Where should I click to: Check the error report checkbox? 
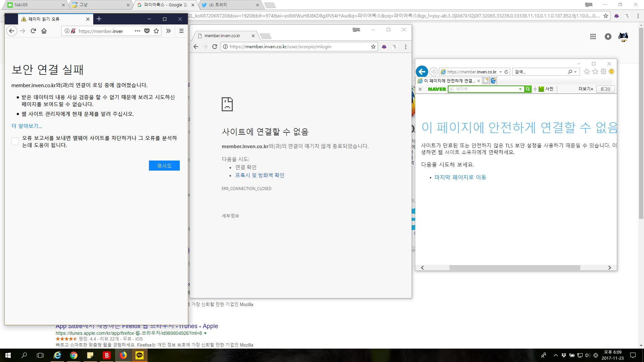[15, 141]
